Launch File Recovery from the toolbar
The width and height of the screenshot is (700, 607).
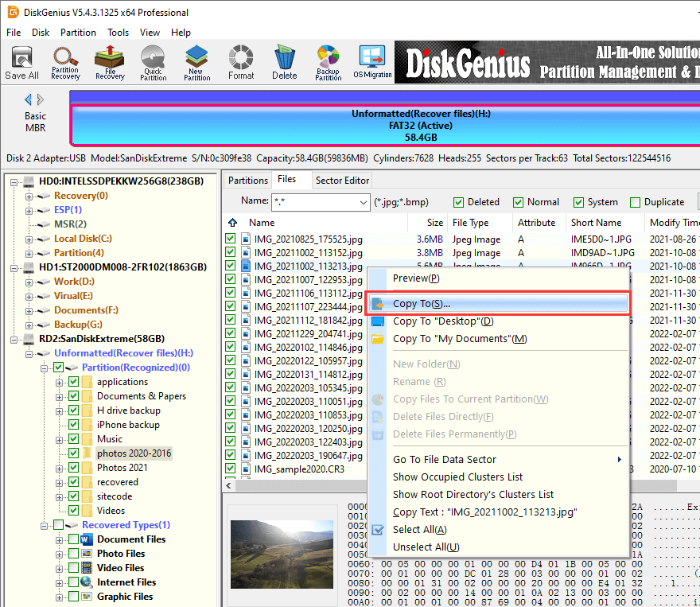coord(110,62)
